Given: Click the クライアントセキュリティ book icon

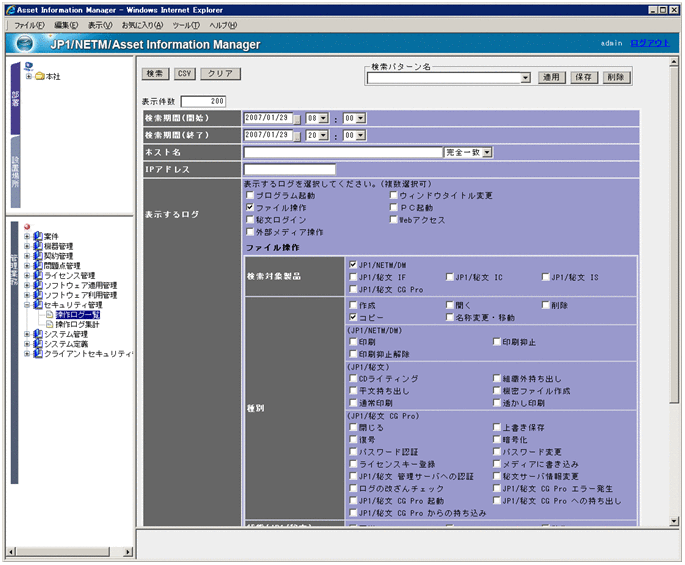Looking at the screenshot, I should 38,354.
